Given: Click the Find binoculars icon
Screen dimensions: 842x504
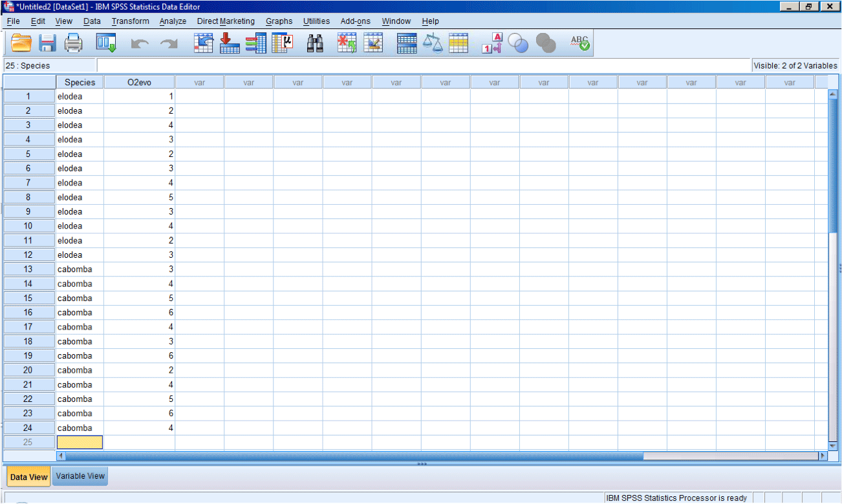Looking at the screenshot, I should [x=315, y=43].
